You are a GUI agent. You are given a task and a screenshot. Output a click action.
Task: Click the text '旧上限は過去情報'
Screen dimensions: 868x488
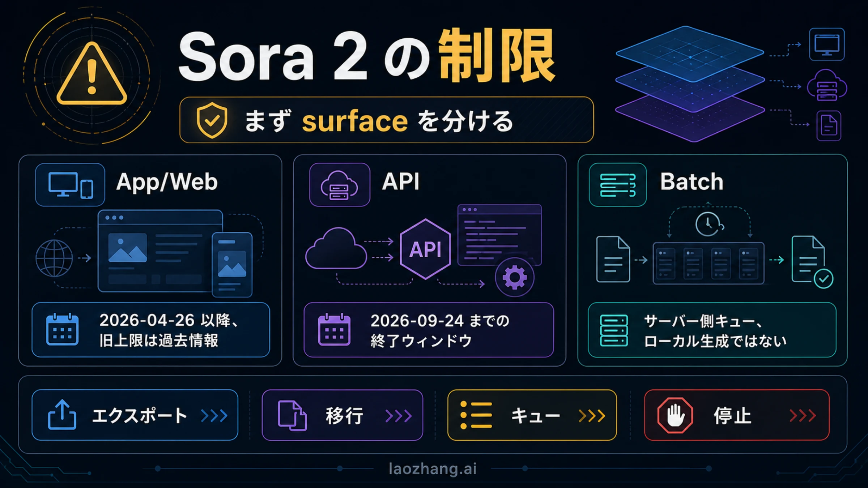point(159,341)
